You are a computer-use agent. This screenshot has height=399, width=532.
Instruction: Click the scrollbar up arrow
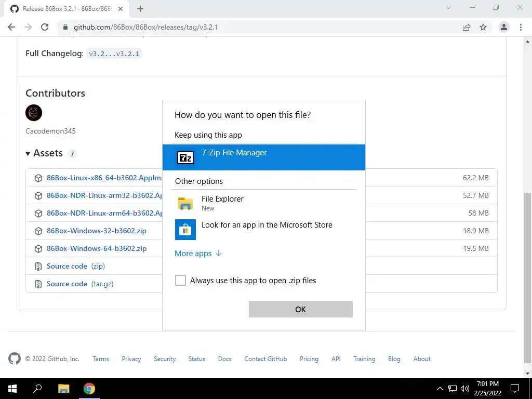528,42
